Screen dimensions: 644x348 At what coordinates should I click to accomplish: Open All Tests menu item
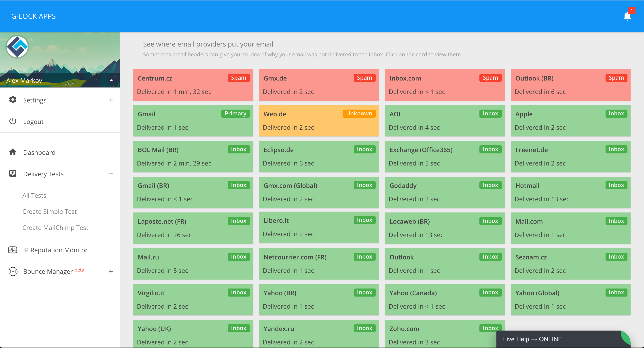[34, 195]
